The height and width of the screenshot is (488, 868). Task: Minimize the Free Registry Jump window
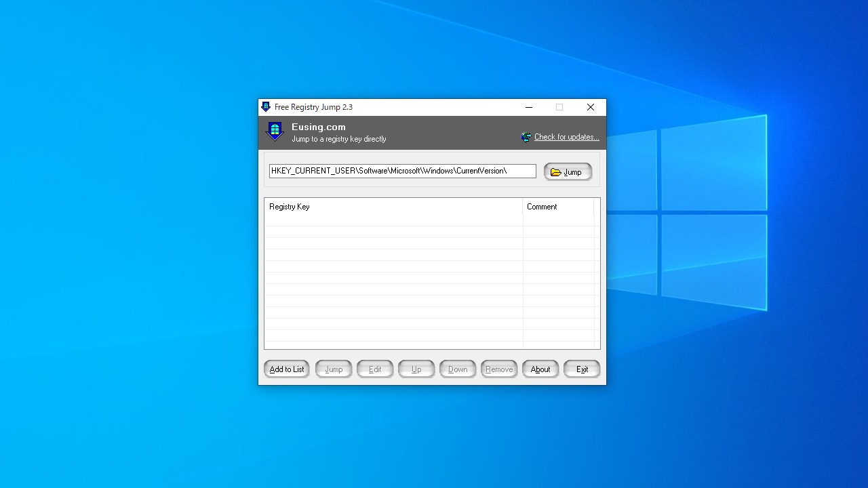tap(529, 107)
